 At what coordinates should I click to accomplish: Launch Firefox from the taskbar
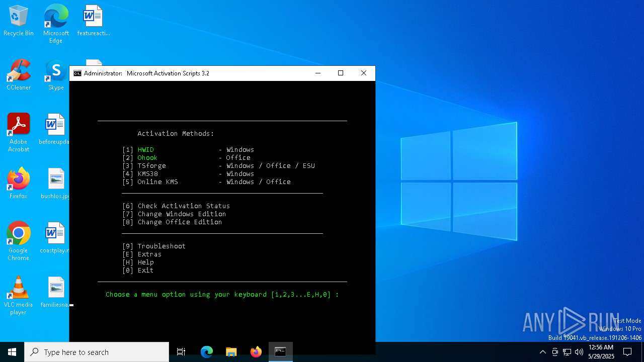[256, 352]
